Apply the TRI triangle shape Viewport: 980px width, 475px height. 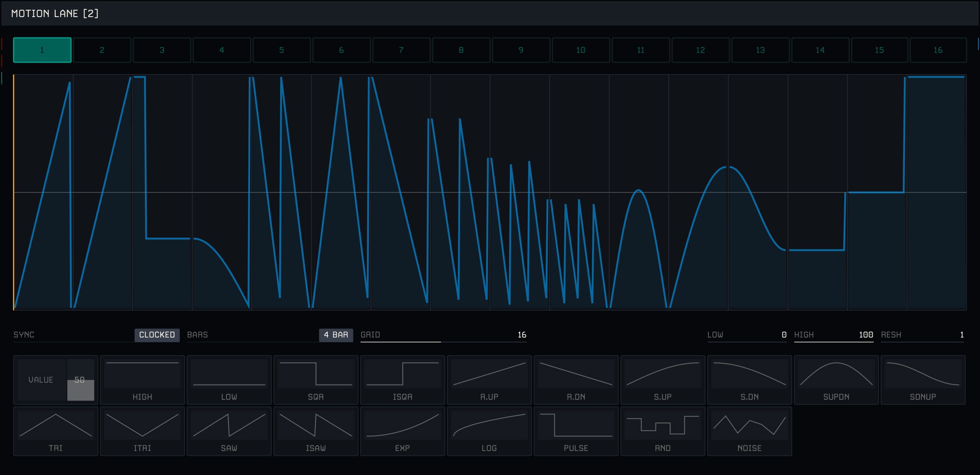pos(56,431)
